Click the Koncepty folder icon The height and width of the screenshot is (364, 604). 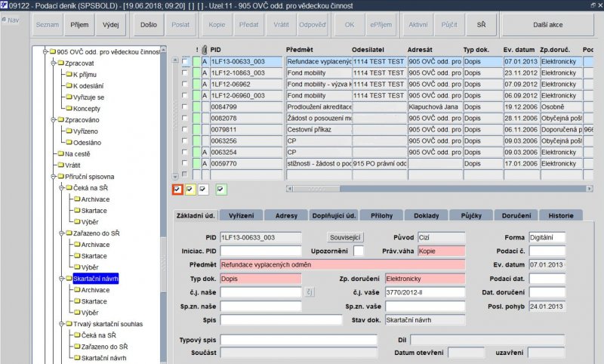(x=67, y=108)
